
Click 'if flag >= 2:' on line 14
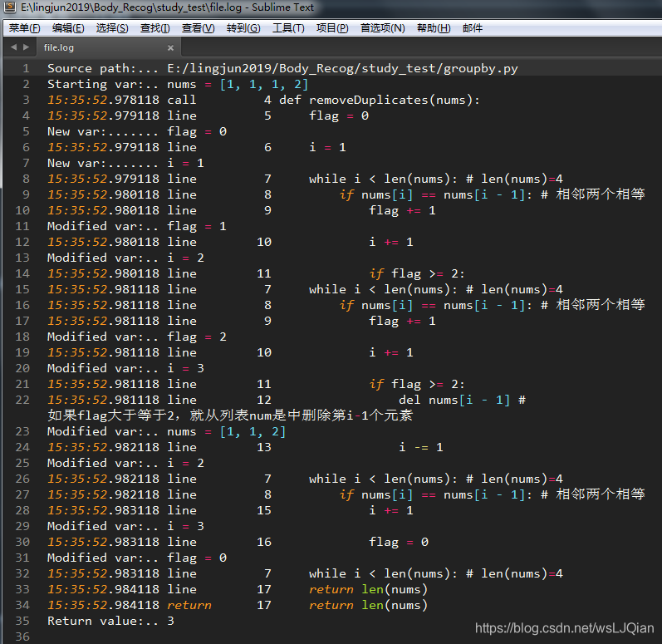pos(417,273)
